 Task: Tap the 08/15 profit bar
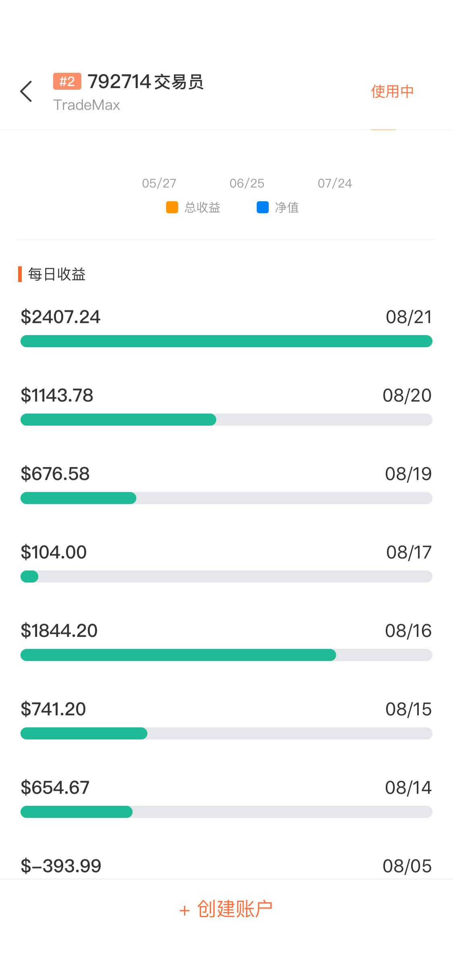(x=226, y=733)
